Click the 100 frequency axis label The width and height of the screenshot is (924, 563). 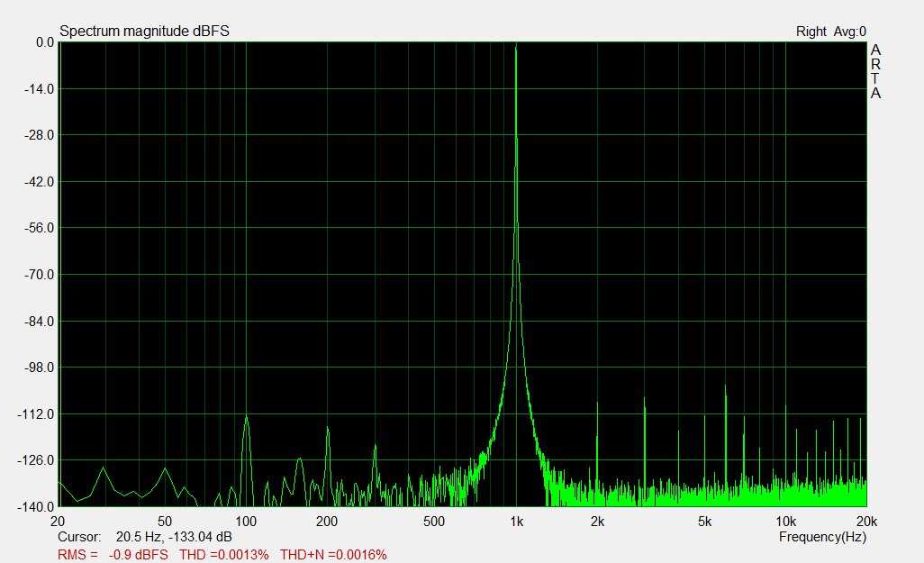pos(246,522)
